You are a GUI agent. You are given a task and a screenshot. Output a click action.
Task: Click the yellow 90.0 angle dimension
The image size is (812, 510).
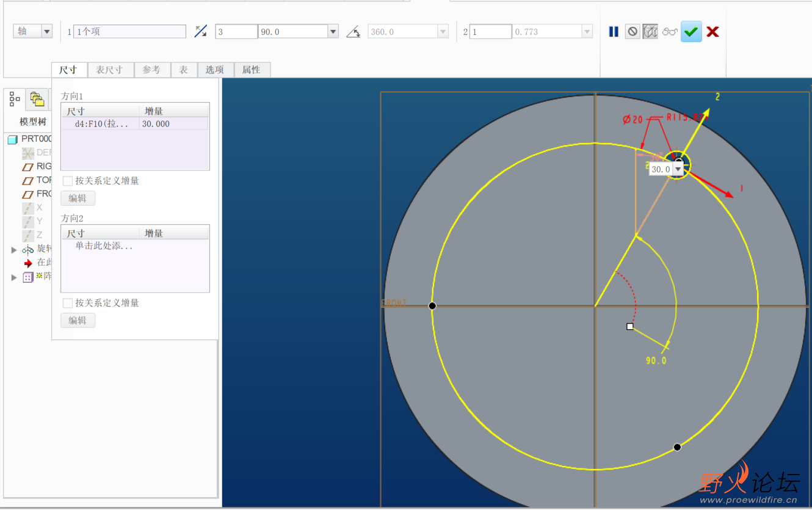[x=656, y=360]
